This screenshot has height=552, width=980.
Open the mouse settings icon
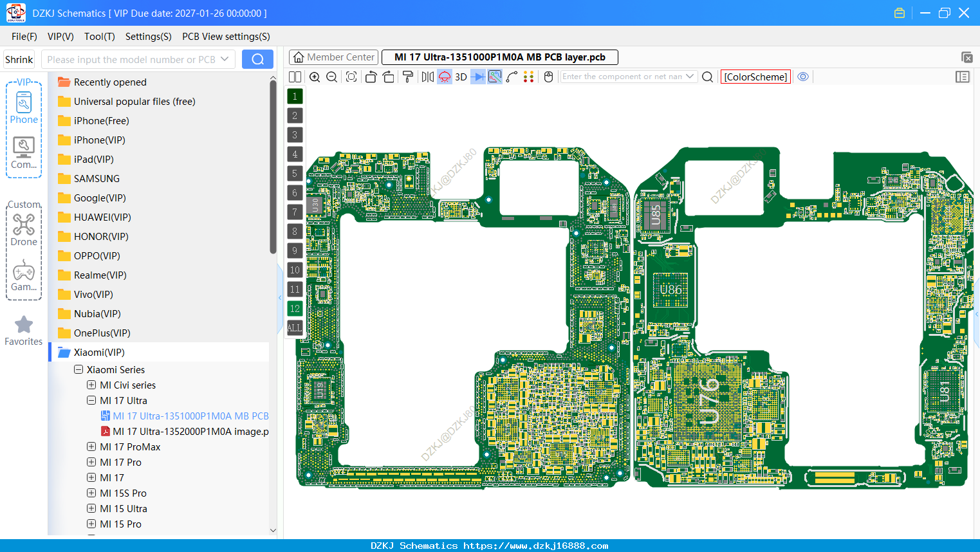coord(549,77)
